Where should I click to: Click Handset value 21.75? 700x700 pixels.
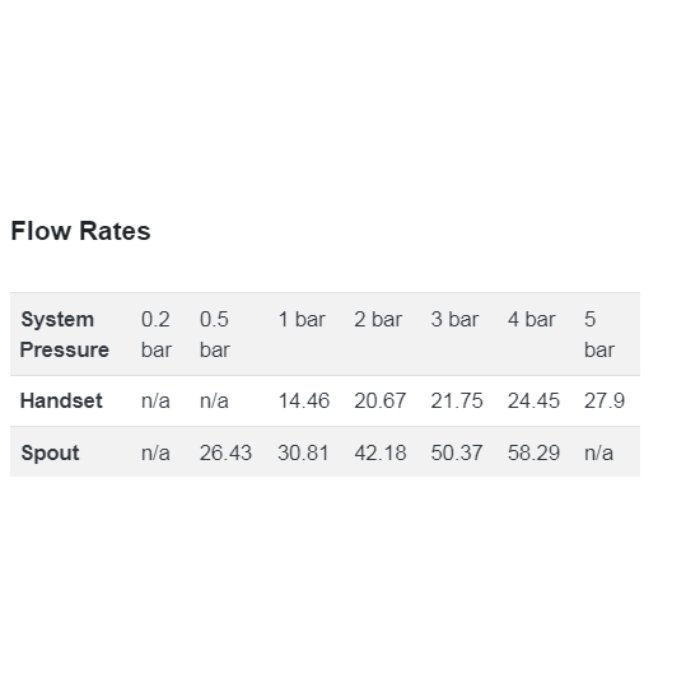click(x=457, y=400)
